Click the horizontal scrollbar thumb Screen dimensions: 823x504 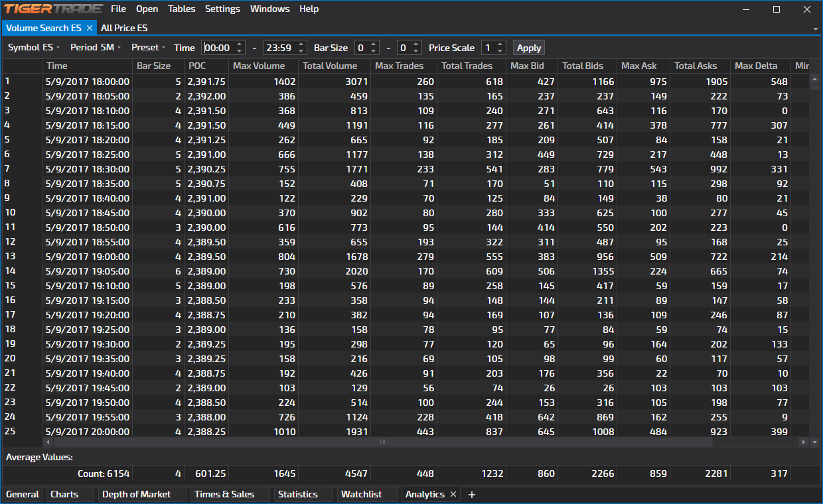[382, 442]
